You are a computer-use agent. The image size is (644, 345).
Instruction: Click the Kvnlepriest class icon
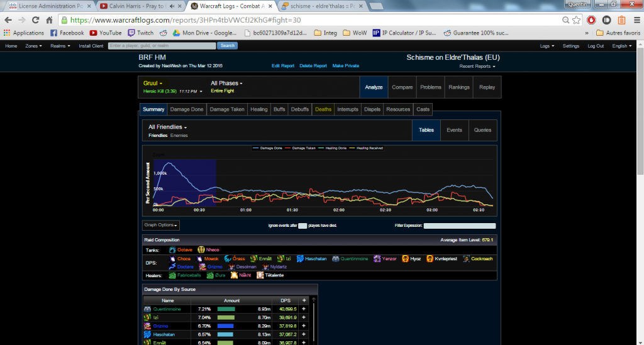tap(430, 259)
